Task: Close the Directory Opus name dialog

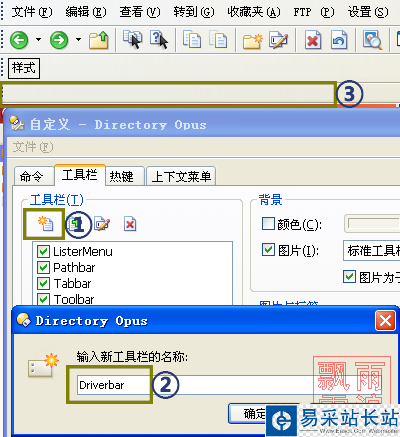Action: (385, 320)
